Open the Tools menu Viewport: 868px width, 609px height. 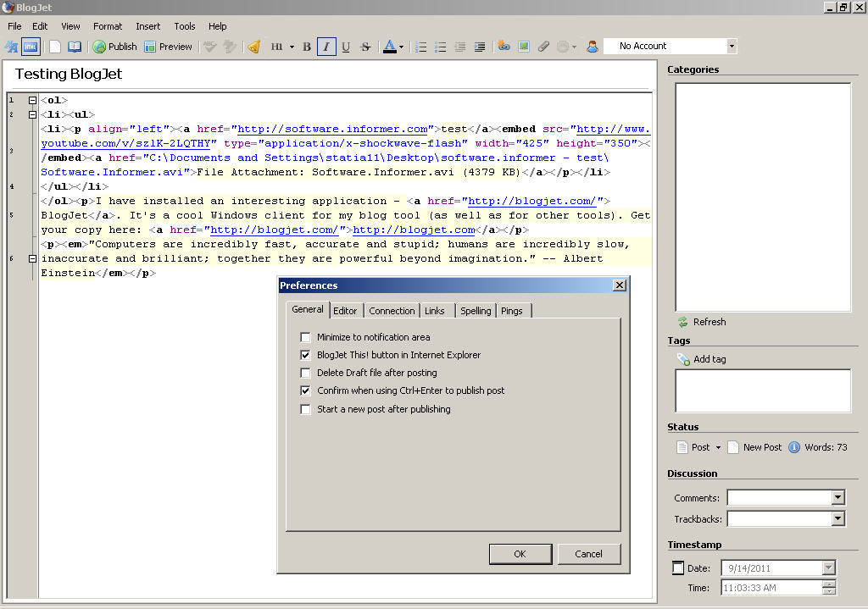pos(184,26)
